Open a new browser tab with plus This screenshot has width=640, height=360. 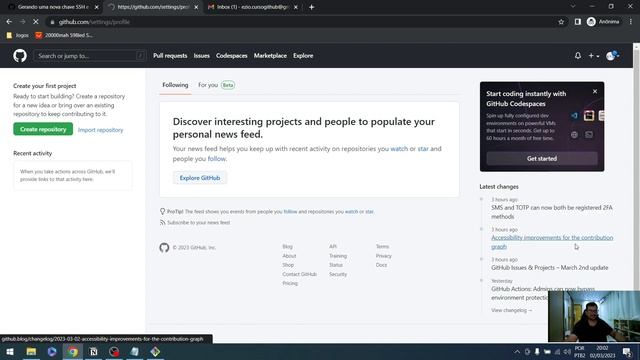pyautogui.click(x=311, y=7)
